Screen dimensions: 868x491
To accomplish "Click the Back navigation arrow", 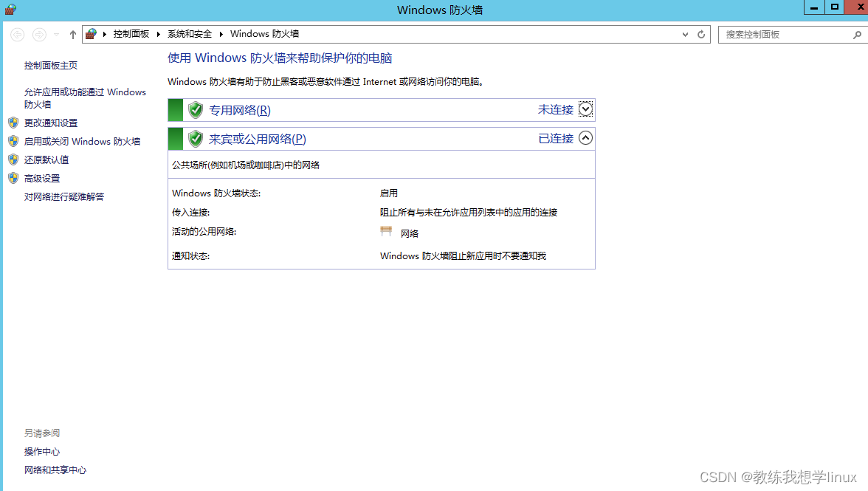I will 18,34.
